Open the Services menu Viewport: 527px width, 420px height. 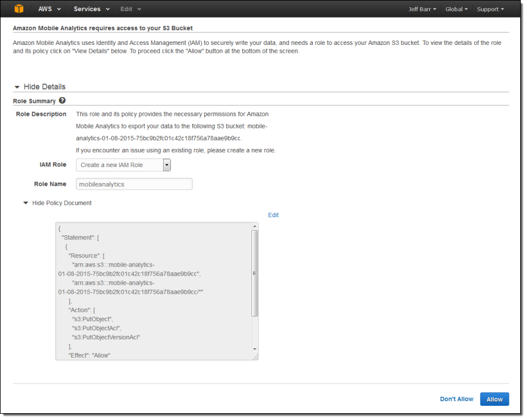(x=91, y=9)
